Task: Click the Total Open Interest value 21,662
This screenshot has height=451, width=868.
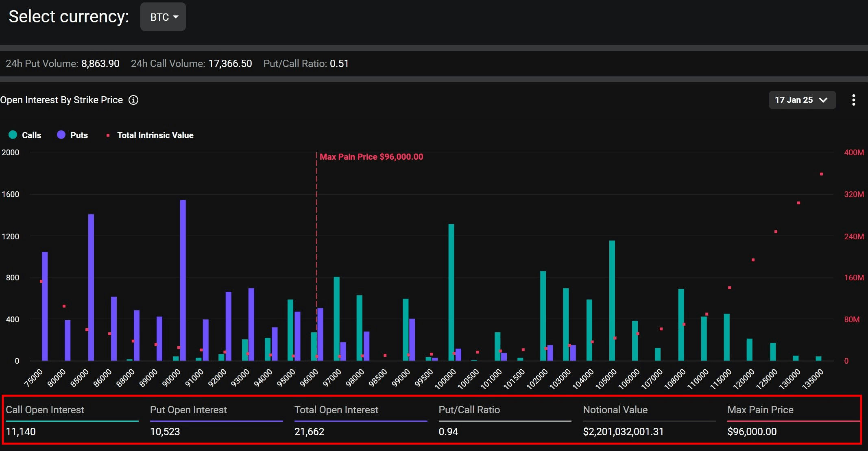Action: click(310, 431)
